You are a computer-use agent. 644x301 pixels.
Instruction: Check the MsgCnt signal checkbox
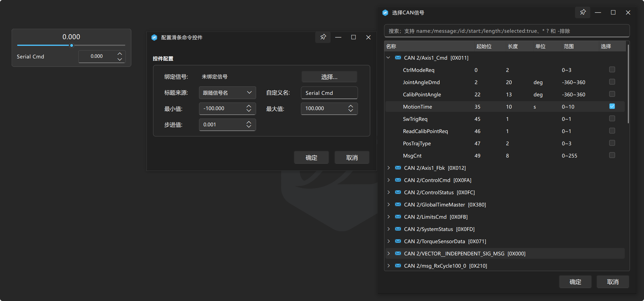(x=612, y=155)
